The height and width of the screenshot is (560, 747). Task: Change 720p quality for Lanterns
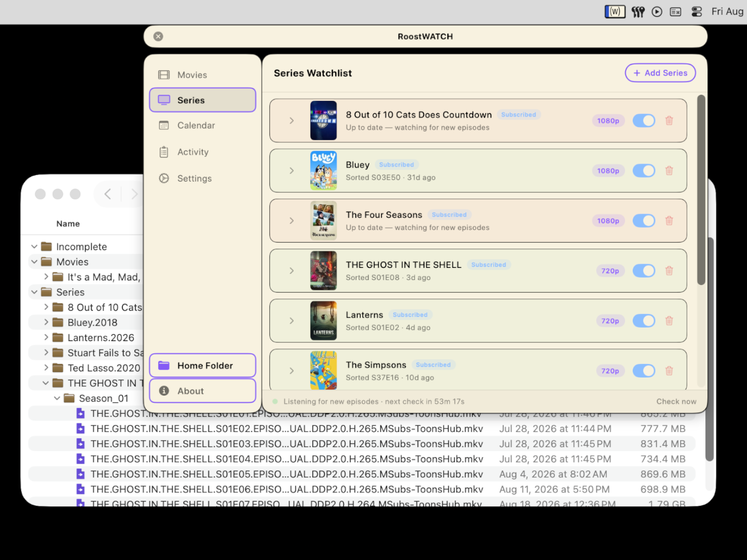(610, 321)
